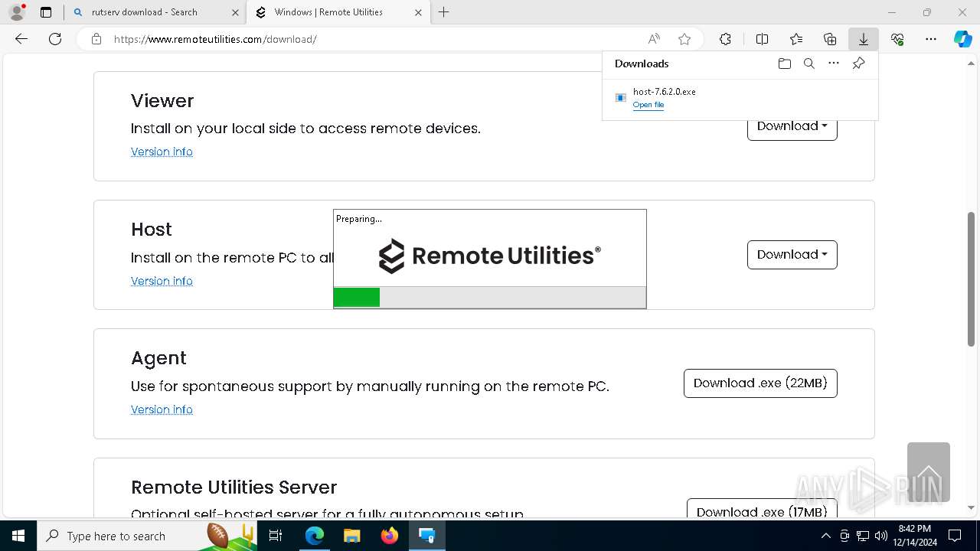Open more options in Downloads panel
Viewport: 980px width, 551px height.
(x=834, y=64)
